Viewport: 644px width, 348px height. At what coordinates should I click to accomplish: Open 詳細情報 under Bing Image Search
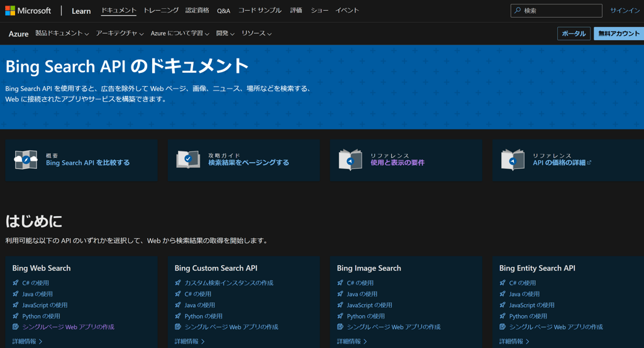click(352, 342)
